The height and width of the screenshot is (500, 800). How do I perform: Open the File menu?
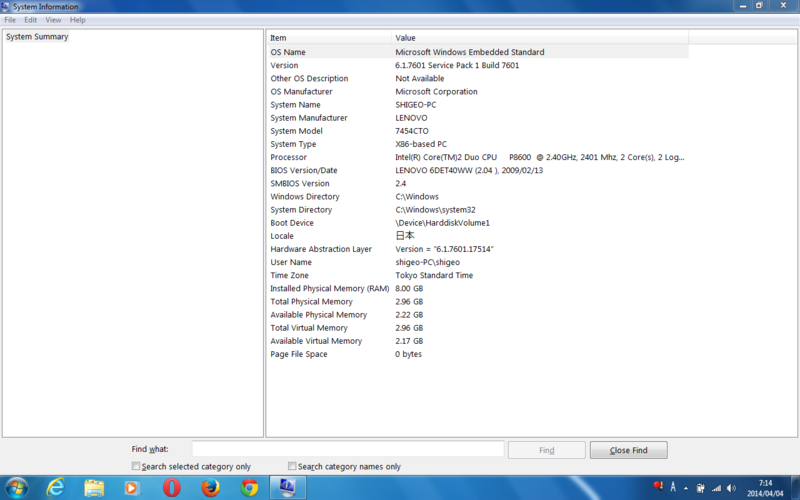(10, 20)
